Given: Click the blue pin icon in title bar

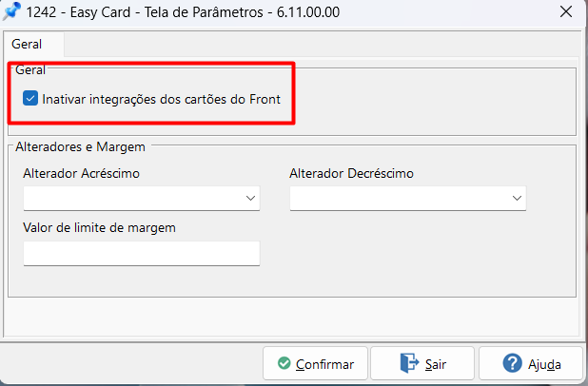Looking at the screenshot, I should [x=12, y=12].
